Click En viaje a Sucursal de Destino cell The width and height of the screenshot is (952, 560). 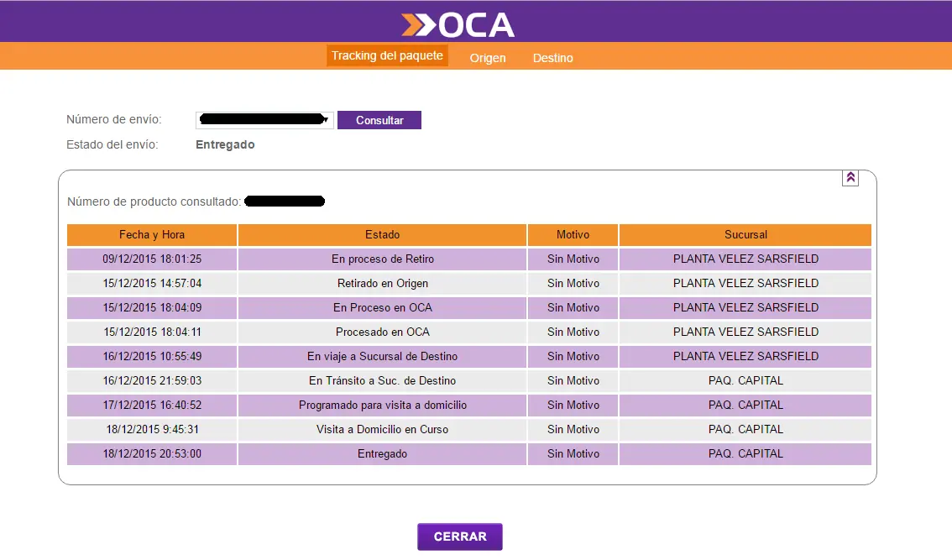(x=383, y=357)
